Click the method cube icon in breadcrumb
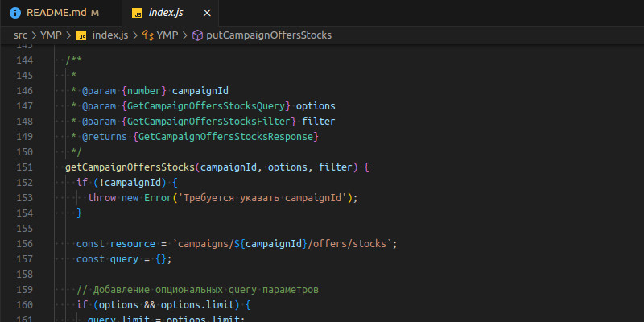Viewport: 644px width, 322px height. coord(197,35)
